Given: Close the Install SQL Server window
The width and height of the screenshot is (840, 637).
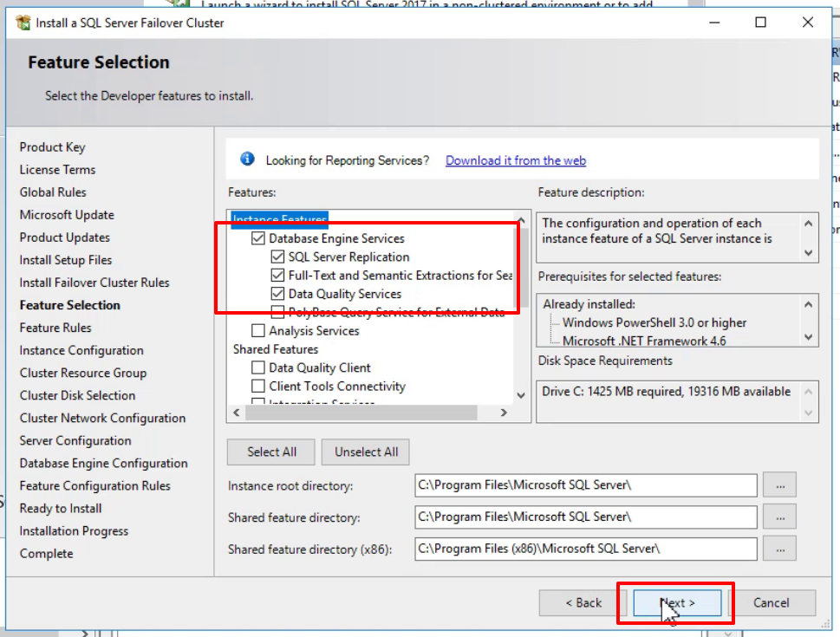Looking at the screenshot, I should pos(807,22).
